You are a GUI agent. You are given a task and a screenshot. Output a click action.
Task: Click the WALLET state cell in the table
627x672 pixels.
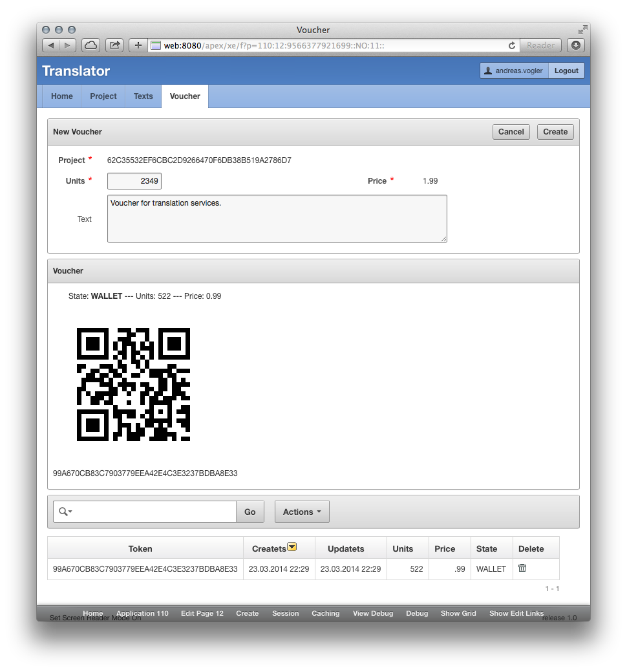click(x=491, y=569)
